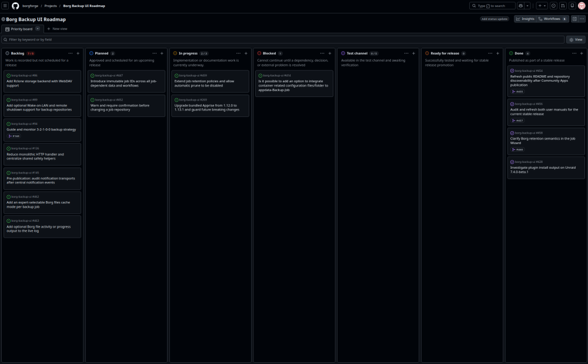
Task: Open the Issues icon in header
Action: [x=553, y=6]
